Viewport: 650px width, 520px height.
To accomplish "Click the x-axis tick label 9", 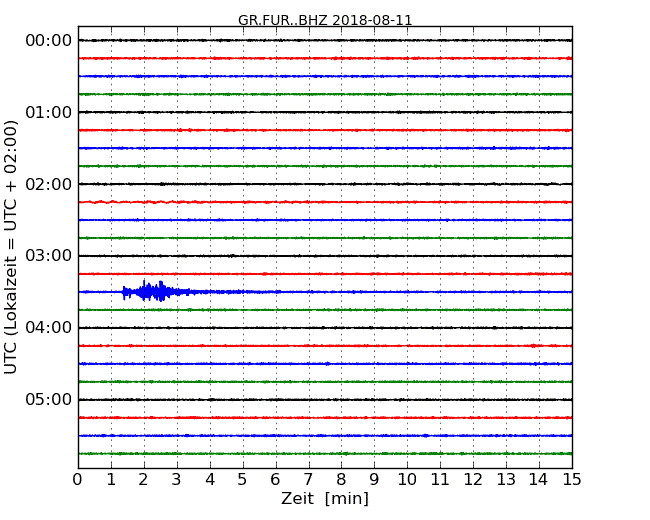I will tap(374, 480).
